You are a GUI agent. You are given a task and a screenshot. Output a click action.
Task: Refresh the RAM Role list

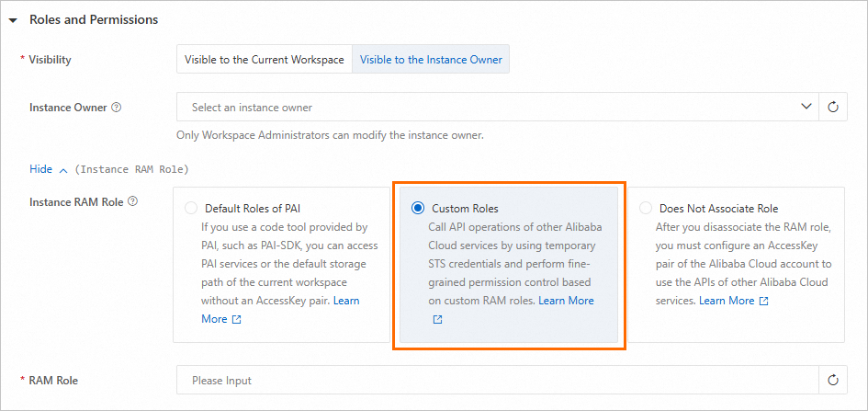point(833,380)
